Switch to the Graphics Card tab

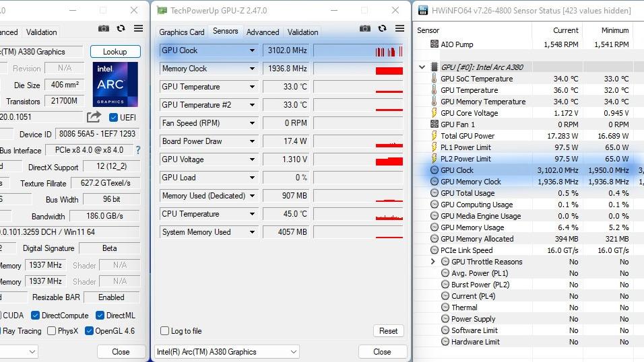(181, 32)
